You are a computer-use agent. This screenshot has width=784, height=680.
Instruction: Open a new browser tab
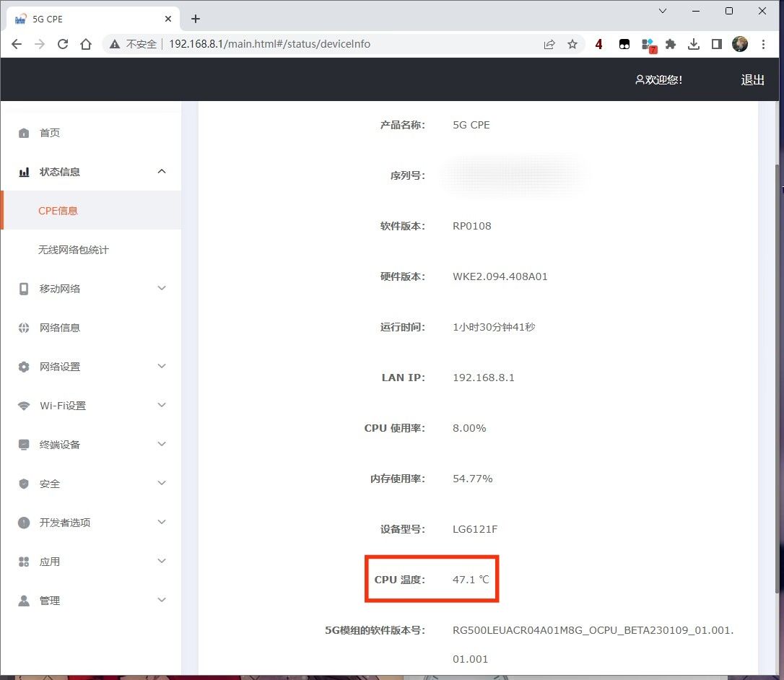(x=196, y=19)
